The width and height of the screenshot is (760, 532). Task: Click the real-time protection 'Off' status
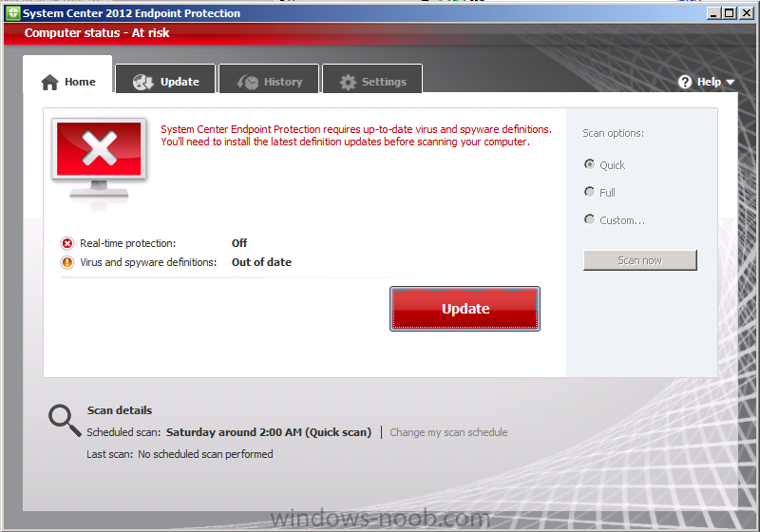click(x=239, y=243)
